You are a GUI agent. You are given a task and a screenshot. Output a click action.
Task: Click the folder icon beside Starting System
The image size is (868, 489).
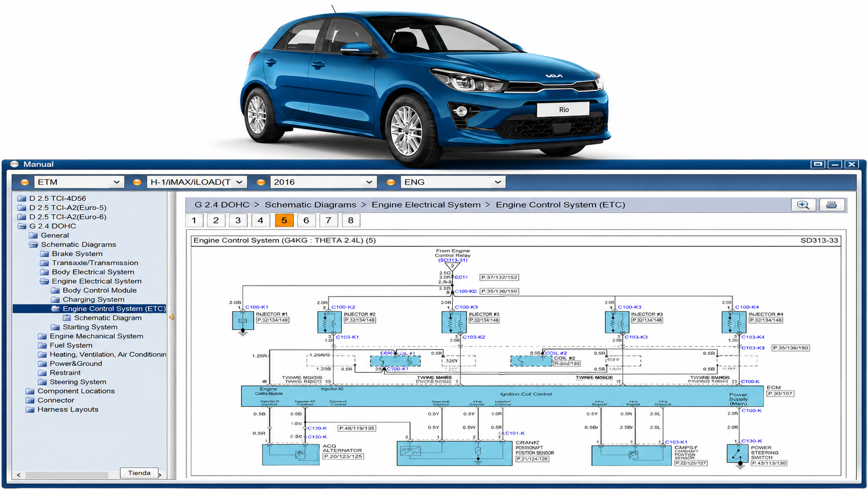pos(56,327)
